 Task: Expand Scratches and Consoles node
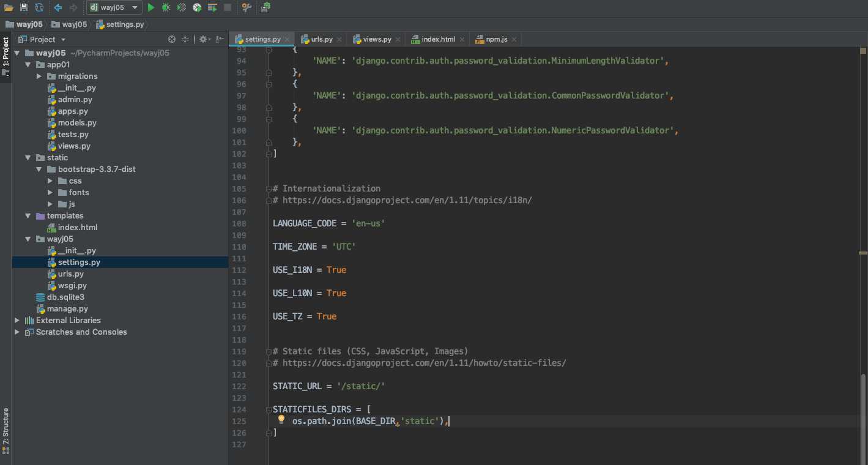tap(17, 332)
